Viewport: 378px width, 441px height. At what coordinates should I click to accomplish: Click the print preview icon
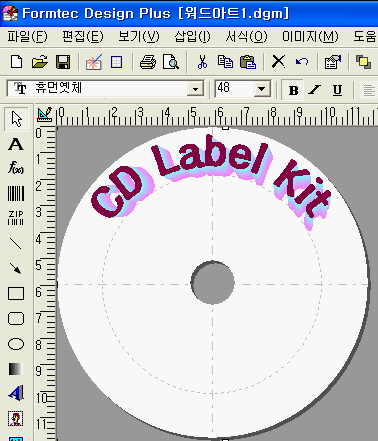tap(171, 62)
